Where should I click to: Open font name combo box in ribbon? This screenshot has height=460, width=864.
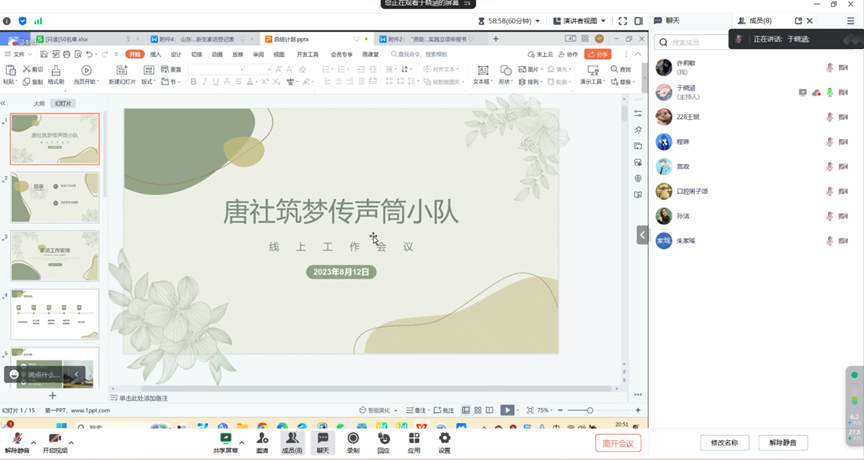pyautogui.click(x=216, y=69)
